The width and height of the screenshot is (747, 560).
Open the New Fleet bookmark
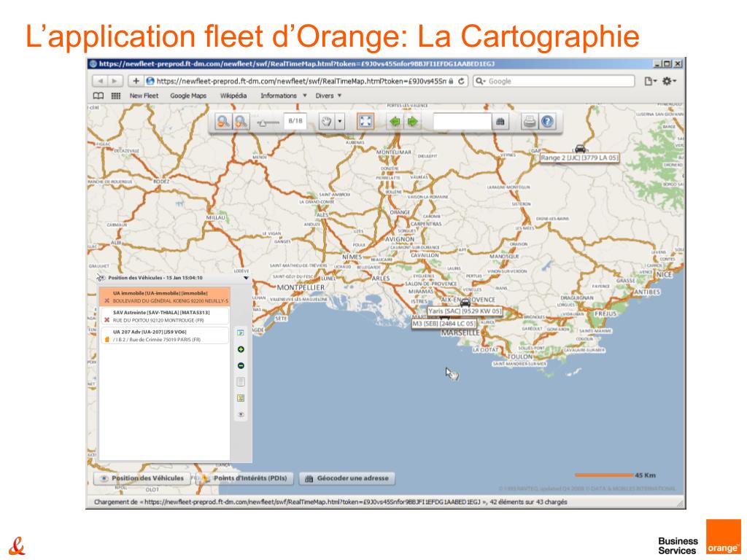click(144, 96)
